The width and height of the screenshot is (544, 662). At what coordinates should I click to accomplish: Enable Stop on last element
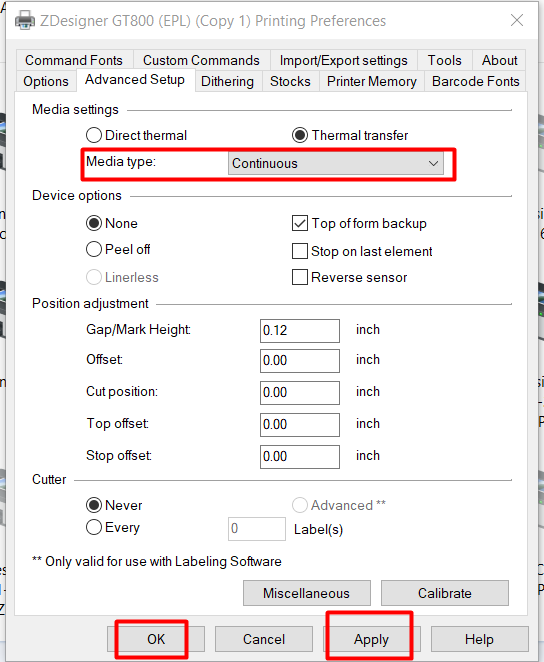pyautogui.click(x=300, y=251)
